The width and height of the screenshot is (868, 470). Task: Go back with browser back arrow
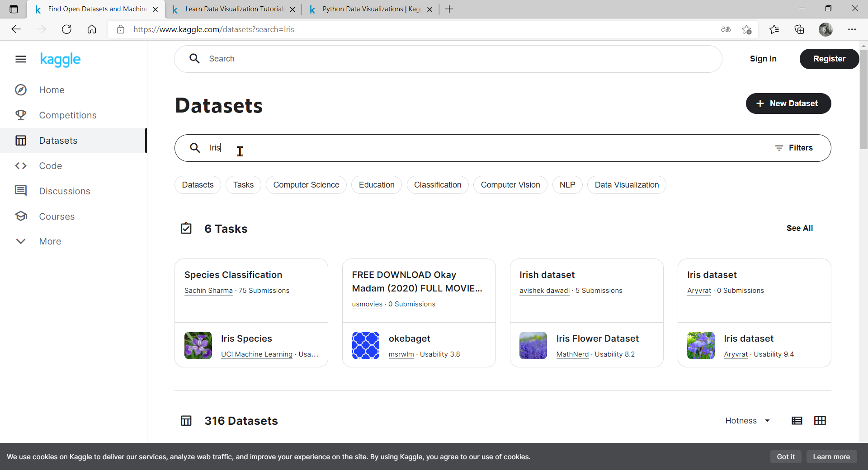(16, 29)
